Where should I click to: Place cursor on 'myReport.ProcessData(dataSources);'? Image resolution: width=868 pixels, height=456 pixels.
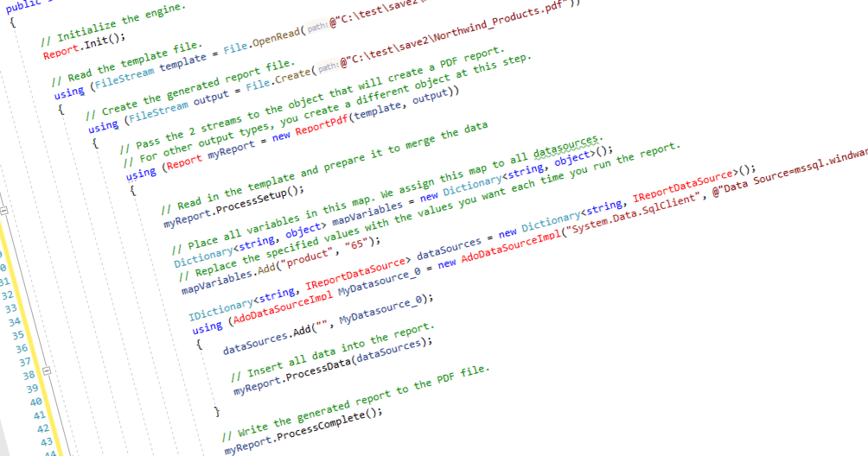[333, 366]
